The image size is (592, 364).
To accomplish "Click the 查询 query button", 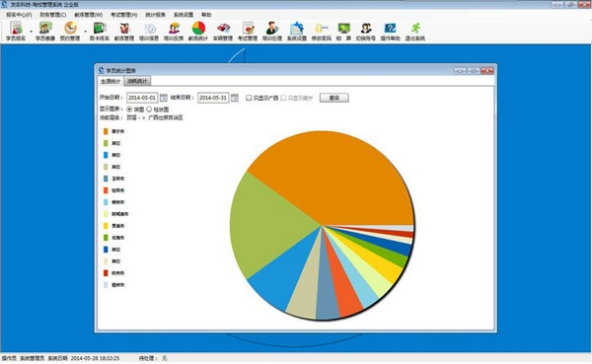I will pos(334,98).
